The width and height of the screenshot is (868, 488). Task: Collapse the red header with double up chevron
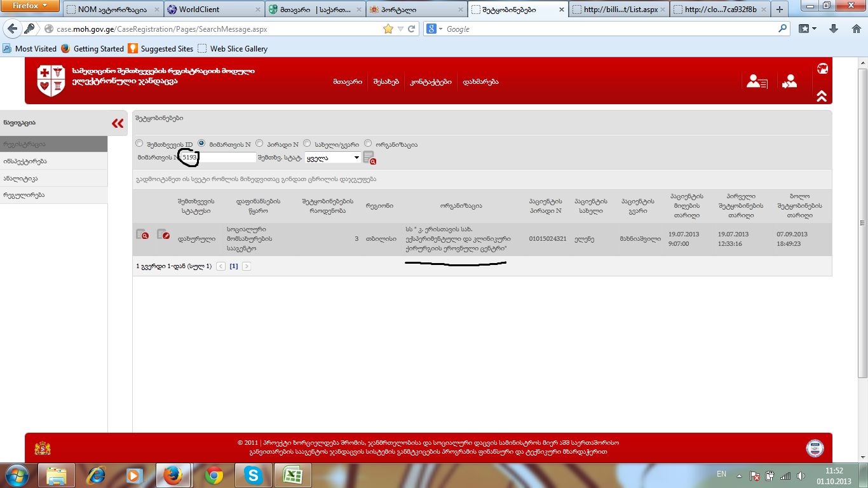(x=822, y=96)
